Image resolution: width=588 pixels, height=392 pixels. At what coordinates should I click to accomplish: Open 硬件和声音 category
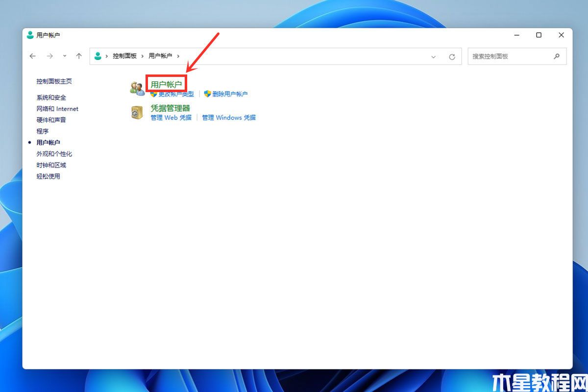click(51, 120)
